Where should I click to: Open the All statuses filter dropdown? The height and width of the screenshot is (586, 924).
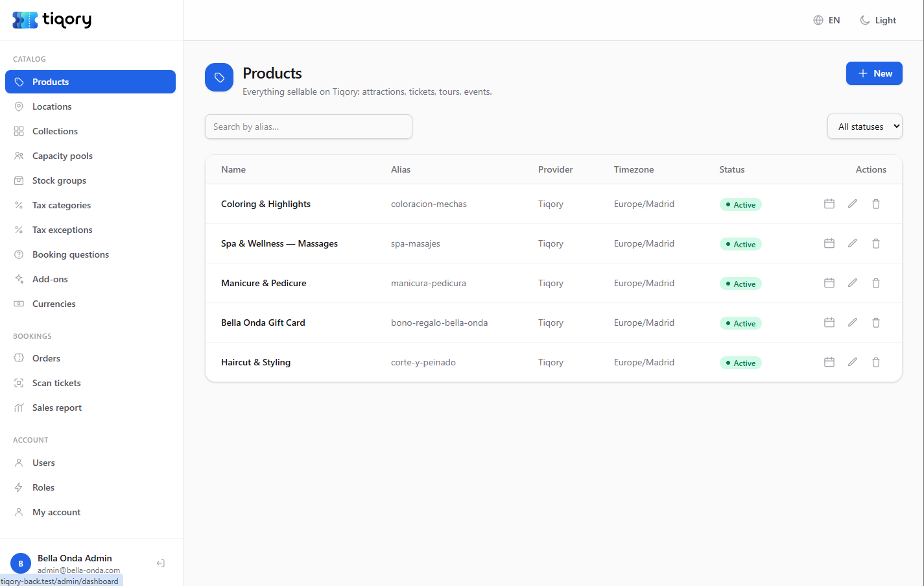[x=864, y=127]
